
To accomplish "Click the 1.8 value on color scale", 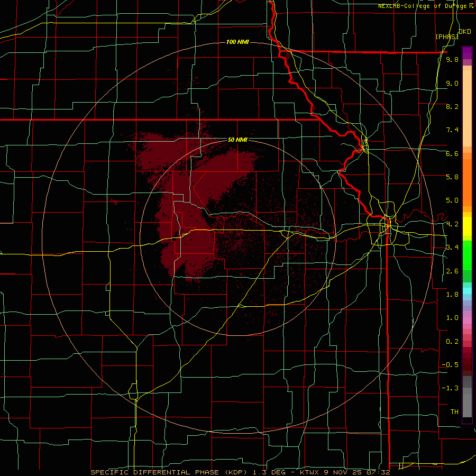I will pyautogui.click(x=452, y=295).
